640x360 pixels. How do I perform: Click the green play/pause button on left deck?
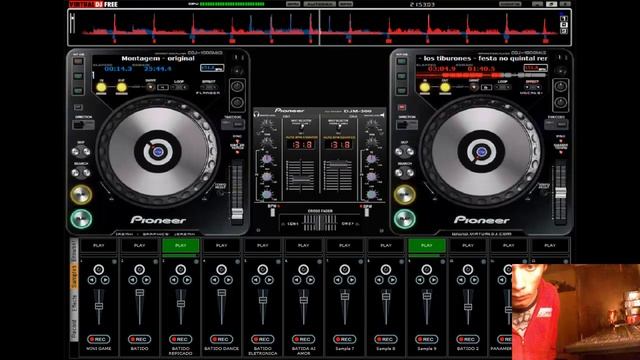tap(81, 219)
